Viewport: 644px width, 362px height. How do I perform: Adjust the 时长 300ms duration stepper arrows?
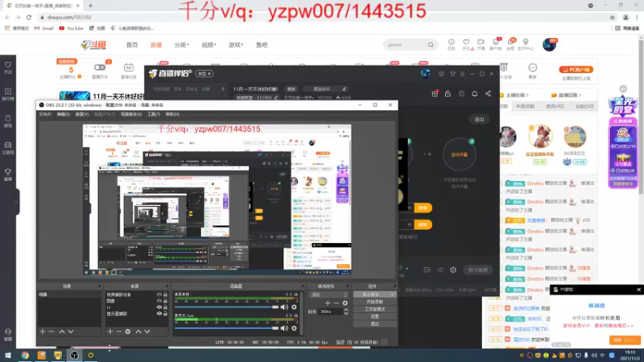tap(346, 311)
